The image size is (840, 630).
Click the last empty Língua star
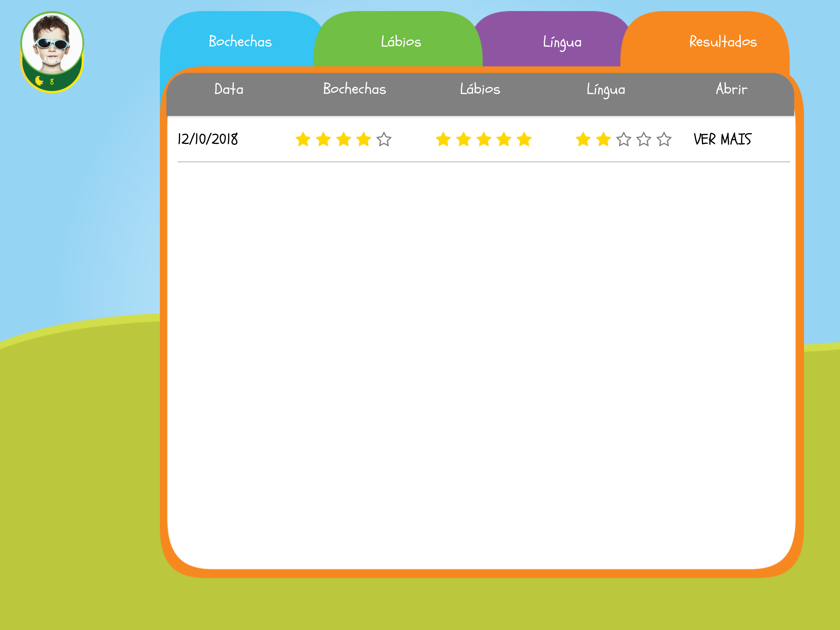pos(664,139)
